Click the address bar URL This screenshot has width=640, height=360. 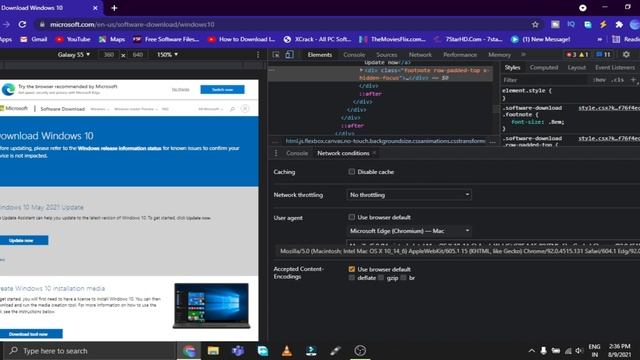pos(132,24)
